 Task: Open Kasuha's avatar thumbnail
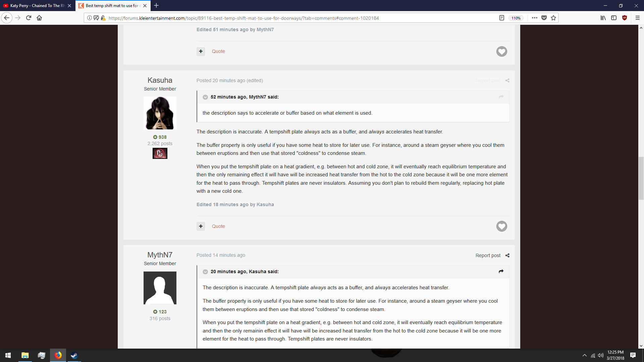point(160,113)
